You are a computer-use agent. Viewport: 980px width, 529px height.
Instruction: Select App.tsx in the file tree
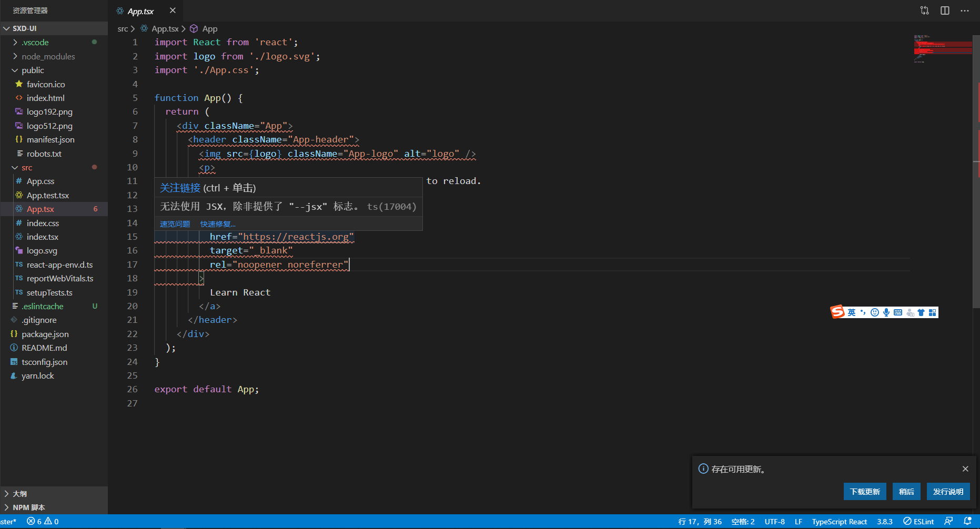pos(54,209)
